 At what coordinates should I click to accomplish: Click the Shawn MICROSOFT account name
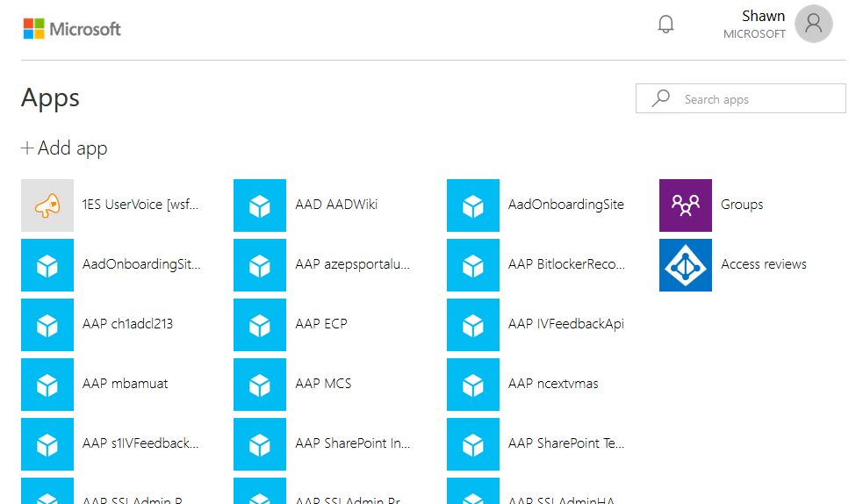point(755,25)
